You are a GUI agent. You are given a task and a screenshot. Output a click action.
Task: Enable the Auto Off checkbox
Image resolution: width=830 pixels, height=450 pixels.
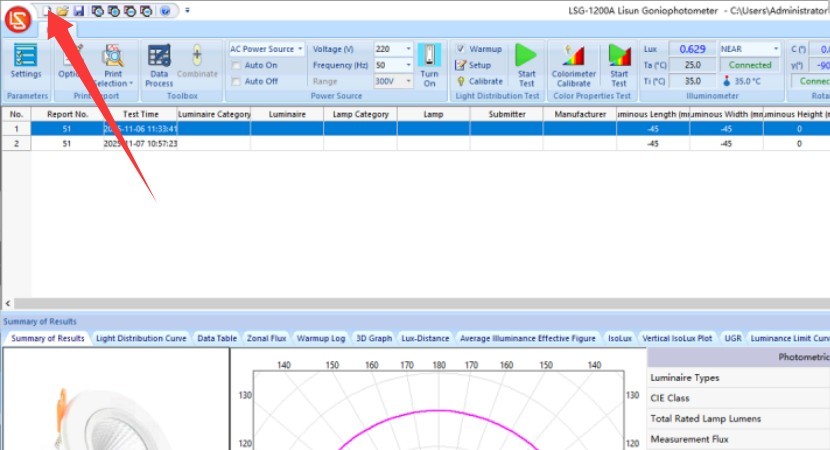236,82
